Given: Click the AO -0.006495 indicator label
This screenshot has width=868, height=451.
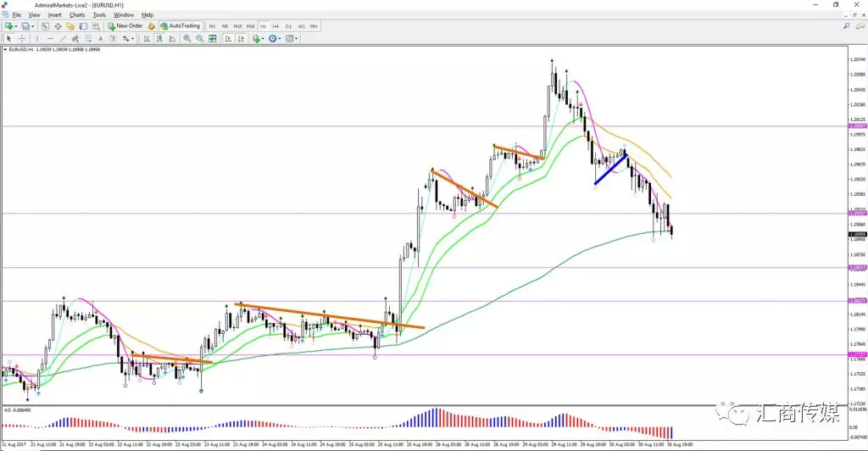Looking at the screenshot, I should (x=18, y=410).
